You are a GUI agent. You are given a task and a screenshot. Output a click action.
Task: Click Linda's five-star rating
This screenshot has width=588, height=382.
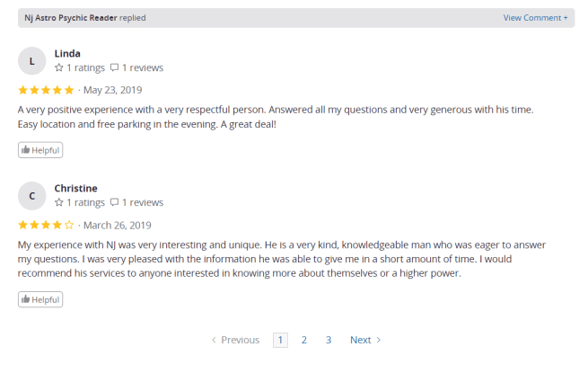coord(46,90)
